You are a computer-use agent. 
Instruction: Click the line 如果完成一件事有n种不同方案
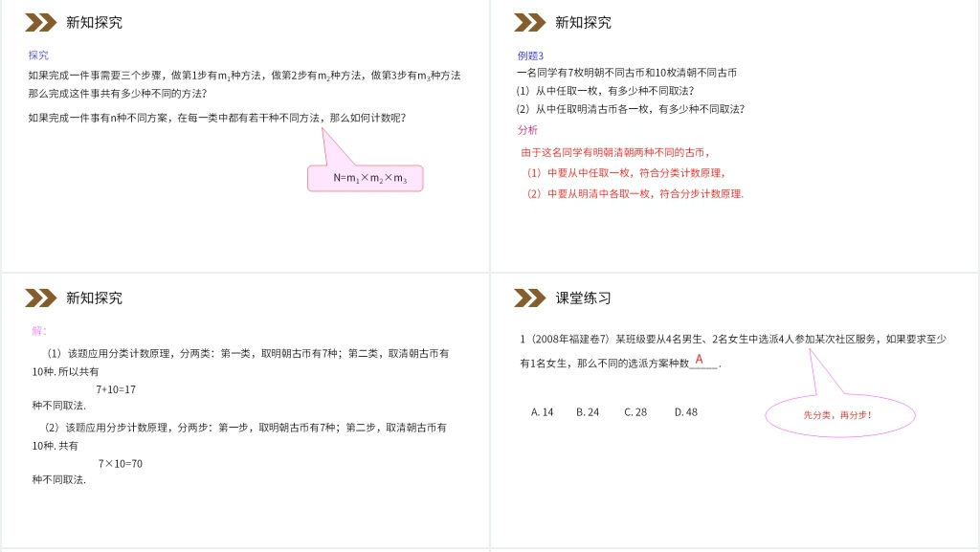(217, 118)
